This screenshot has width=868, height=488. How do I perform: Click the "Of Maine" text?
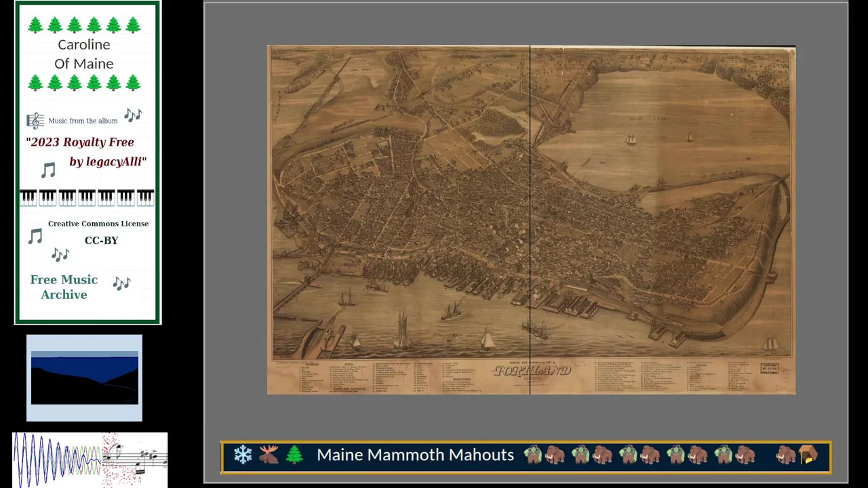tap(83, 64)
